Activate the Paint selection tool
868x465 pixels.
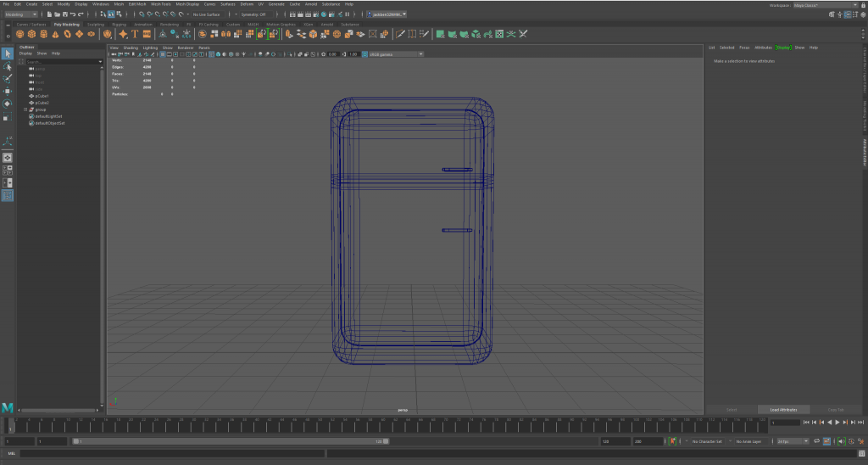click(8, 78)
